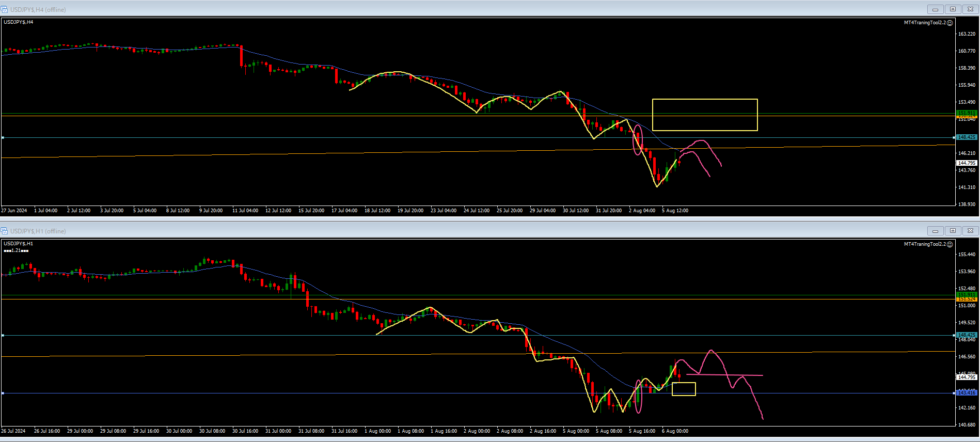980x442 pixels.
Task: Maximize the USDJPY H1 chart window
Action: 953,231
